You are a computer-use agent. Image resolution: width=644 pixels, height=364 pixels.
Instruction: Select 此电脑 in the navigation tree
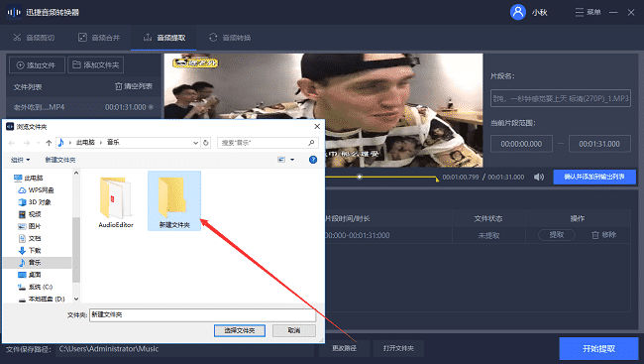point(29,179)
